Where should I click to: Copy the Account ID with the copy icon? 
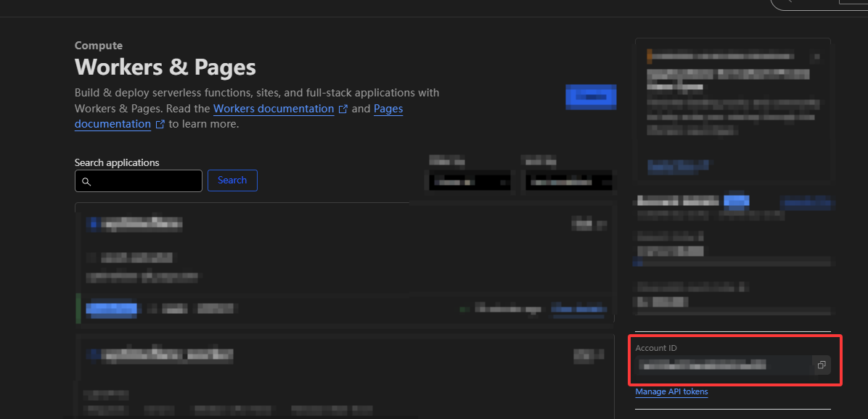(821, 365)
